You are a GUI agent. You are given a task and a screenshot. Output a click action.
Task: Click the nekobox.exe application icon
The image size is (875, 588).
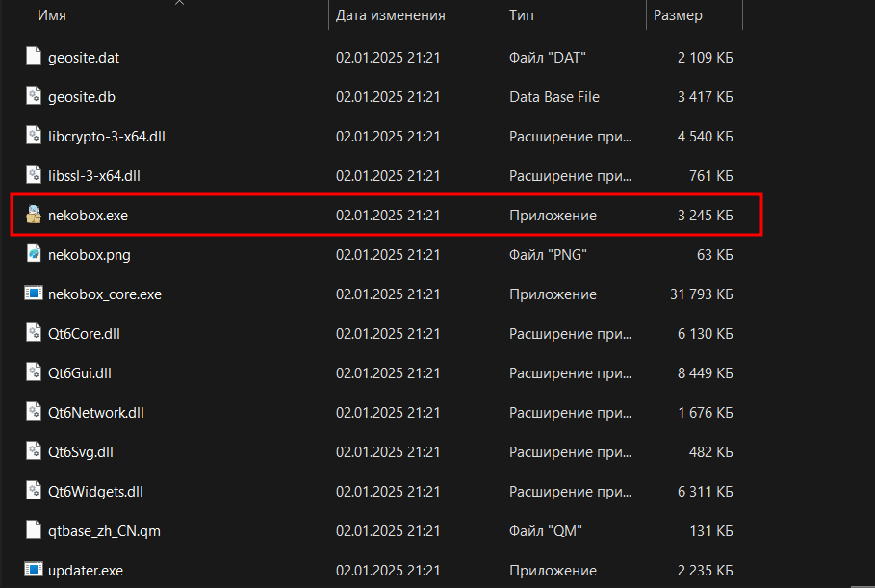point(34,216)
